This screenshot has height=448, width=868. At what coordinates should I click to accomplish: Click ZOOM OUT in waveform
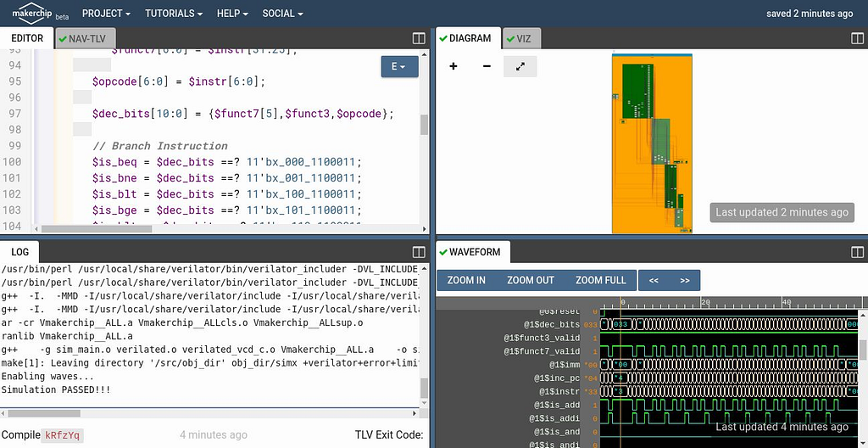(x=531, y=280)
